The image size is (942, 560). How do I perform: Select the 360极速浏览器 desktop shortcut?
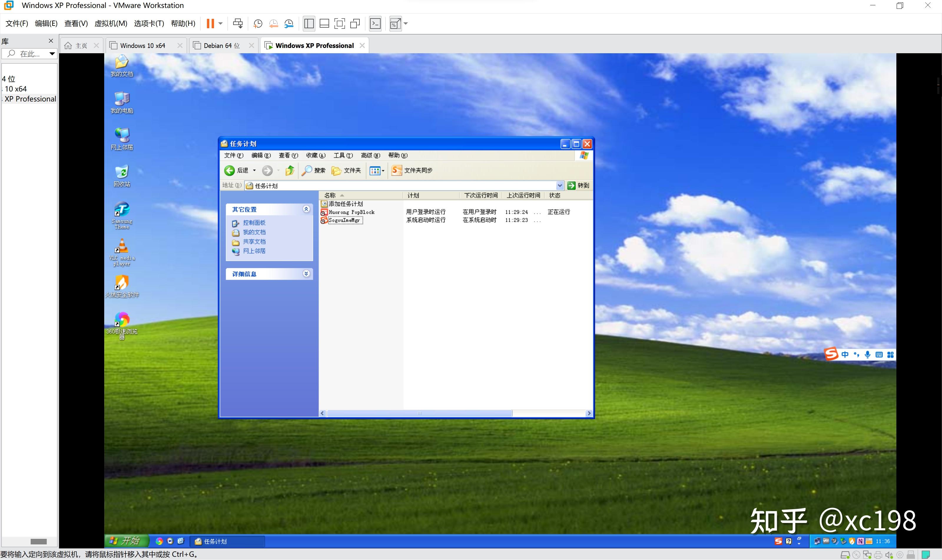pyautogui.click(x=122, y=326)
